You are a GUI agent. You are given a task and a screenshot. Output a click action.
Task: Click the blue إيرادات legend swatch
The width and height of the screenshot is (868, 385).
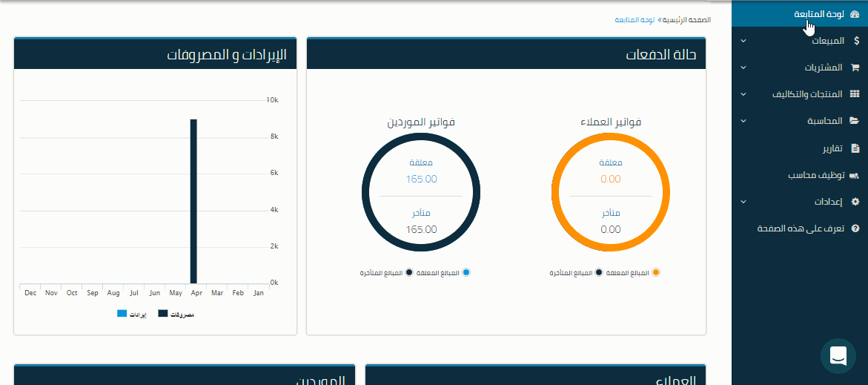pos(122,315)
